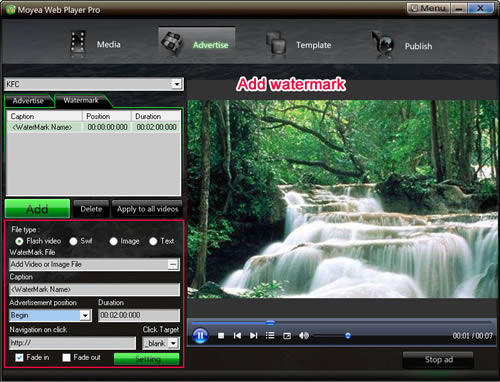Select the Watermark sub-tab
The height and width of the screenshot is (382, 500).
[x=81, y=100]
